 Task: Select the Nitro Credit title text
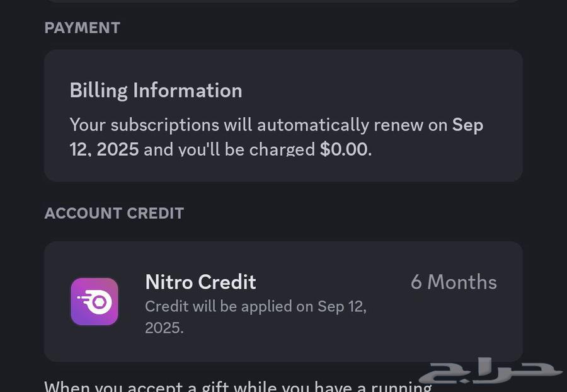[200, 282]
